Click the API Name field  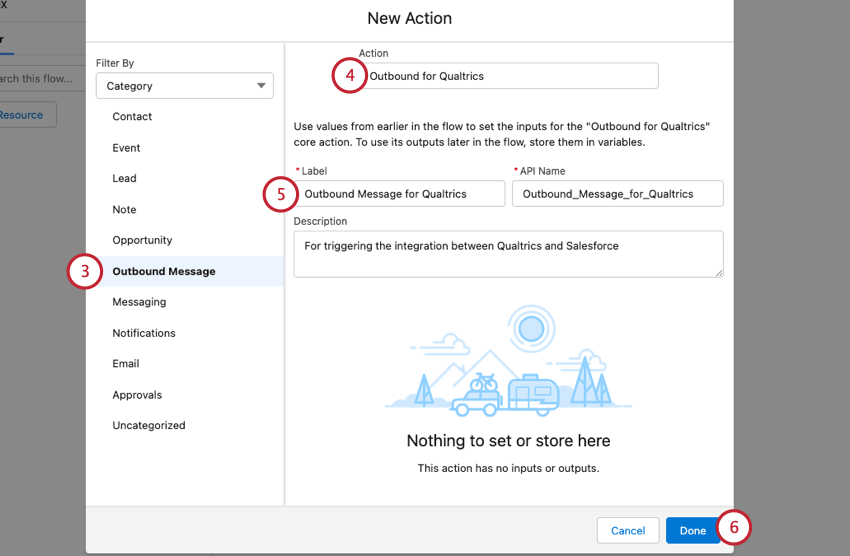[x=617, y=194]
